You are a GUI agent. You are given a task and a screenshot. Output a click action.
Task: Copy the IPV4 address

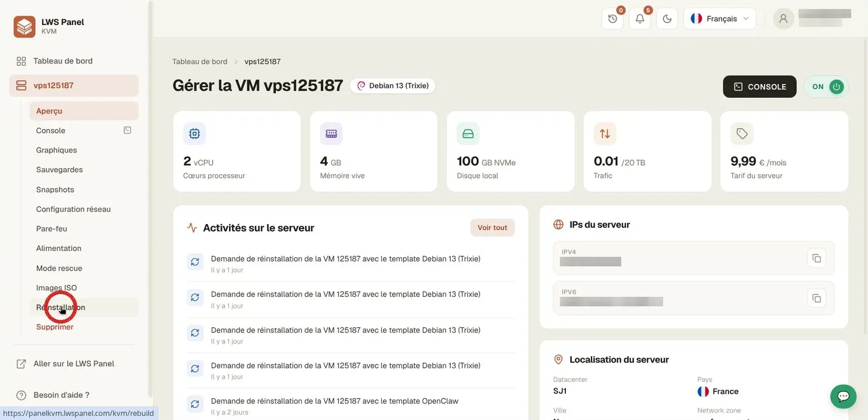point(816,258)
